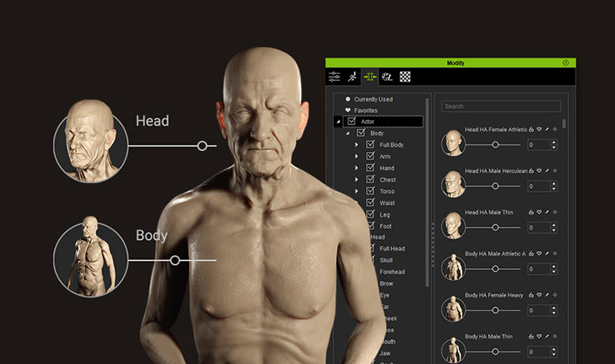Open the checkerboard Texture tab icon
Image resolution: width=615 pixels, height=364 pixels.
tap(405, 77)
